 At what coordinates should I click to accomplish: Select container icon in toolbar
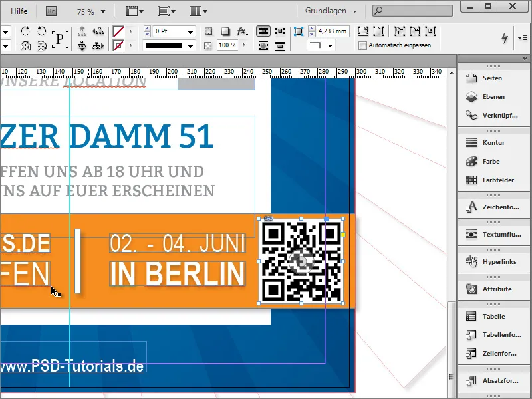[82, 31]
